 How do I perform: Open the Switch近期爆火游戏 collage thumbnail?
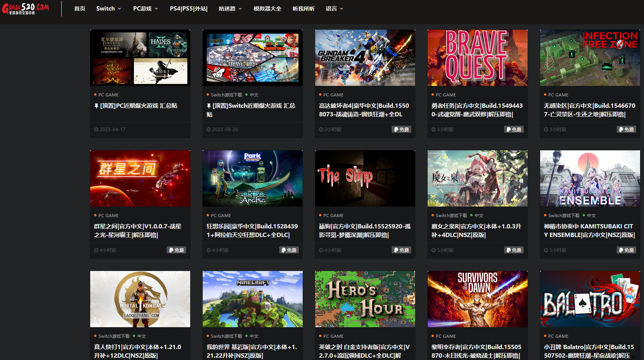tap(253, 58)
